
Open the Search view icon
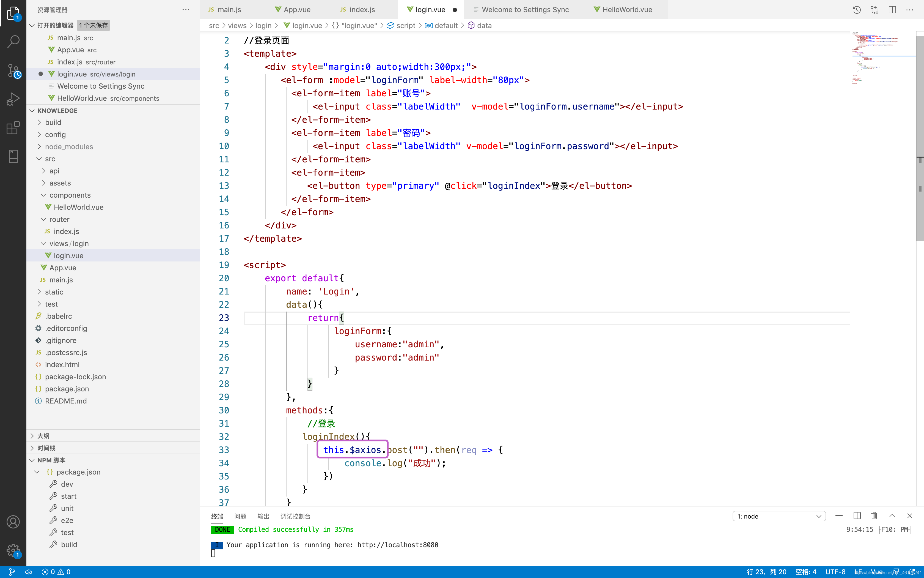[13, 42]
